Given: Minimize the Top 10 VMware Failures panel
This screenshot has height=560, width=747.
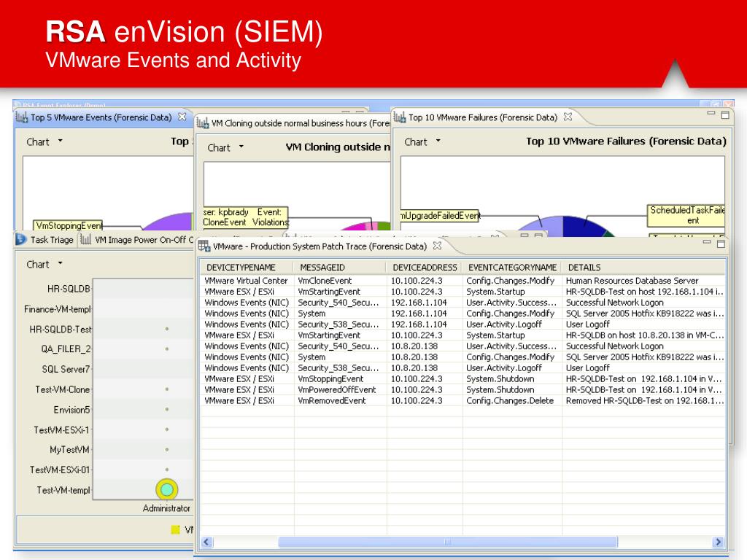Looking at the screenshot, I should pos(711,113).
